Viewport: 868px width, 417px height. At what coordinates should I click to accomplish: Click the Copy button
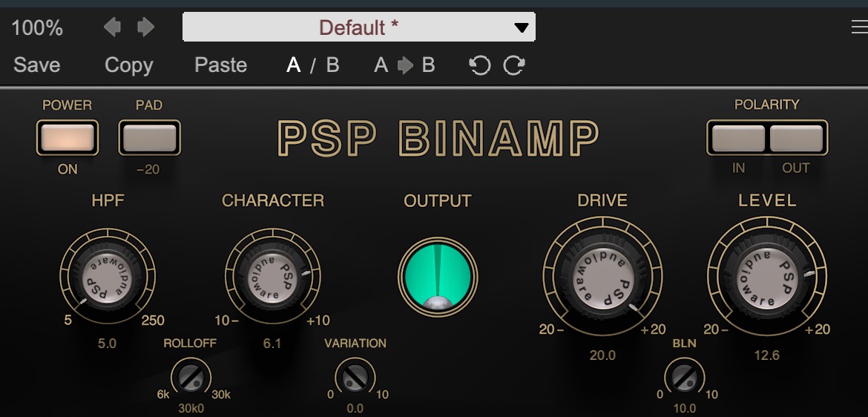point(128,65)
